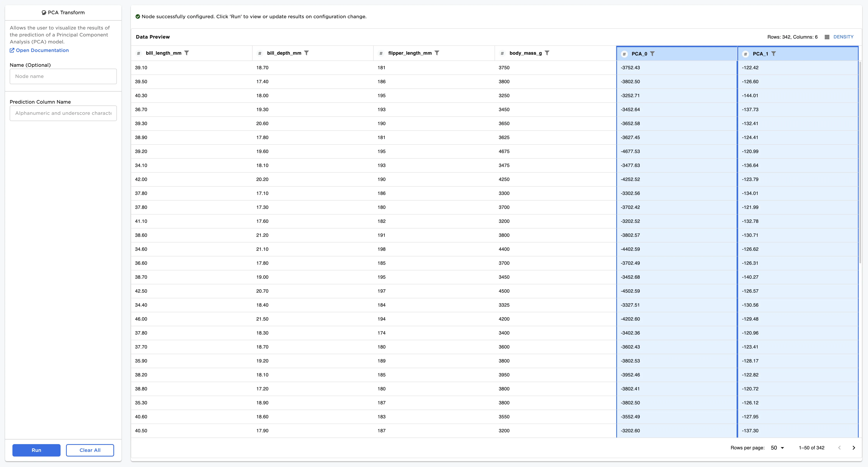Screen dimensions: 868x467
Task: Run the PCA Transform node
Action: 36,450
